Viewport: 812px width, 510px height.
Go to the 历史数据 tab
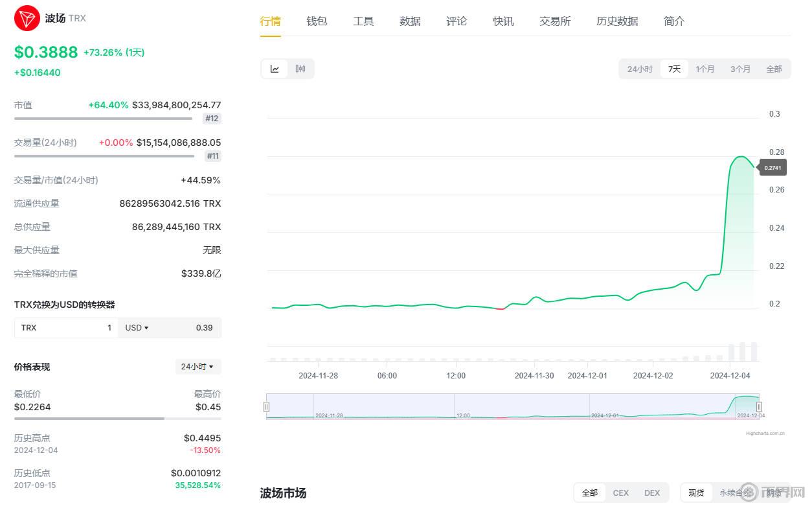tap(617, 21)
